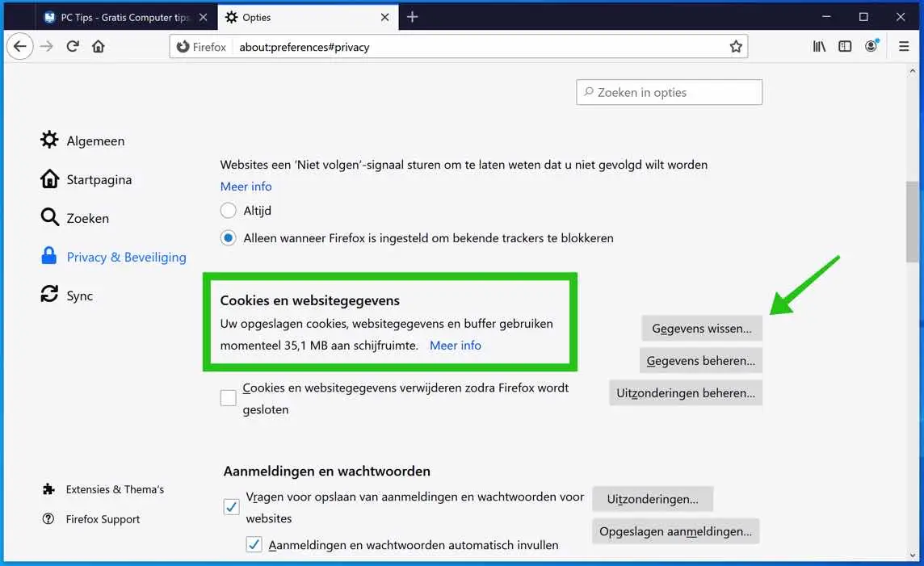The height and width of the screenshot is (566, 924).
Task: Click the Extensies & Thema's puzzle icon
Action: 49,488
